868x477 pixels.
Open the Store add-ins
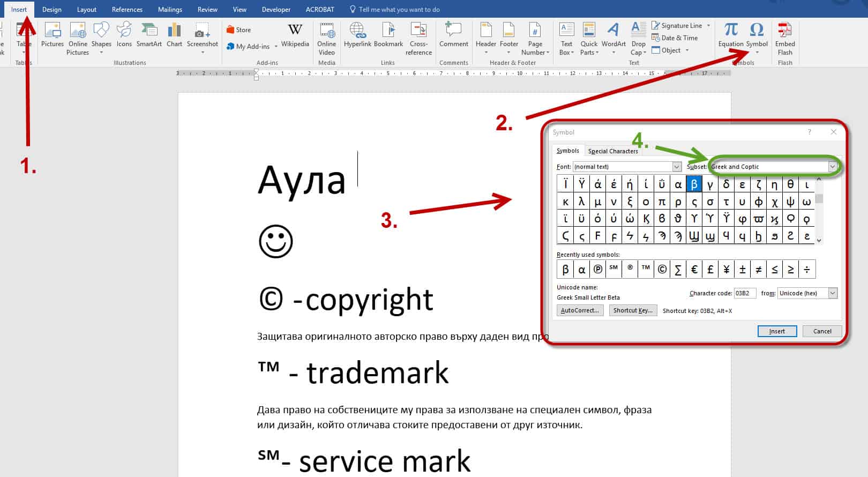238,30
